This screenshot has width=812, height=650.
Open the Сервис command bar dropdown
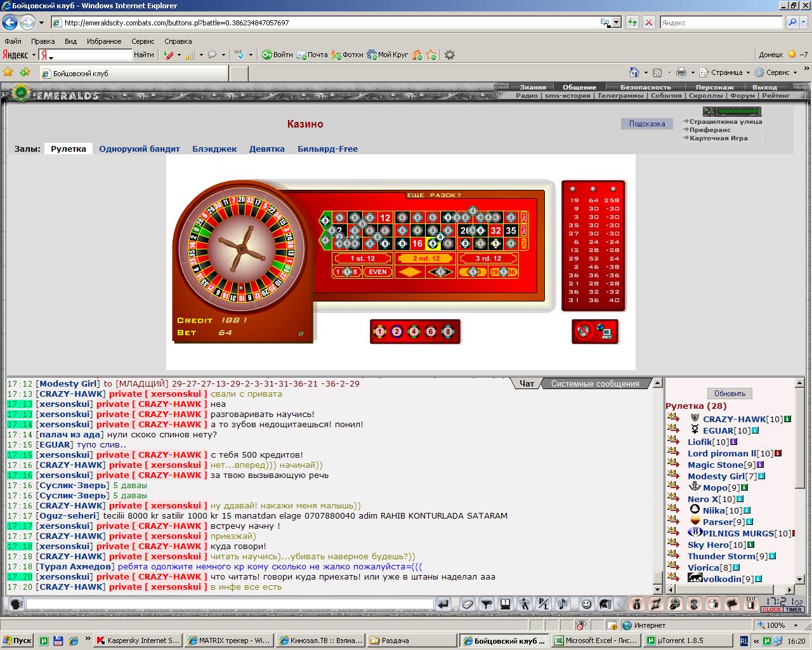(x=777, y=72)
